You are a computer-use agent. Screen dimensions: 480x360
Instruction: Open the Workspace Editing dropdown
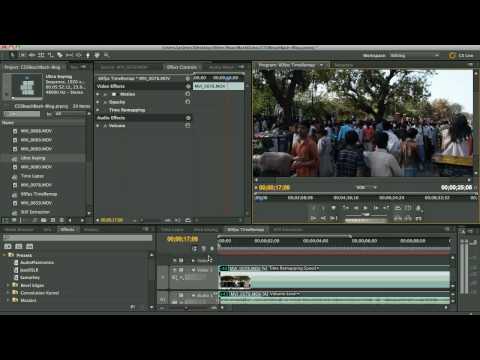click(415, 55)
